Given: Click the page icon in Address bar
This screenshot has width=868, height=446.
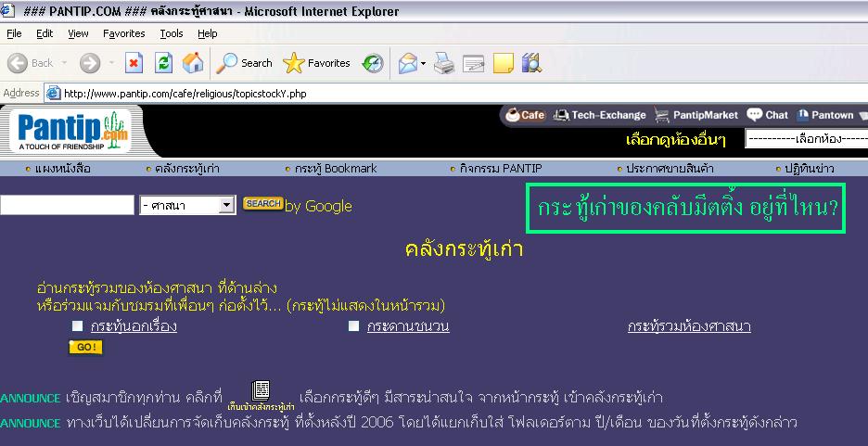Looking at the screenshot, I should coord(53,93).
